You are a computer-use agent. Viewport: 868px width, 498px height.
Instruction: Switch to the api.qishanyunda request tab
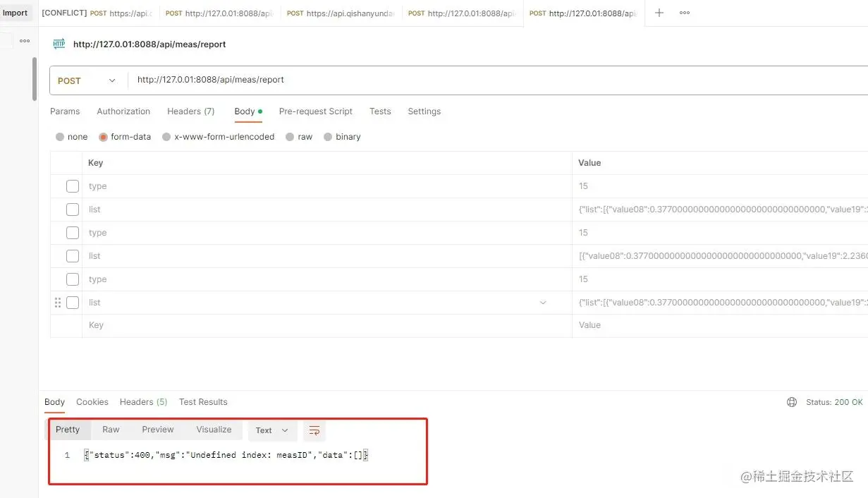click(x=341, y=13)
